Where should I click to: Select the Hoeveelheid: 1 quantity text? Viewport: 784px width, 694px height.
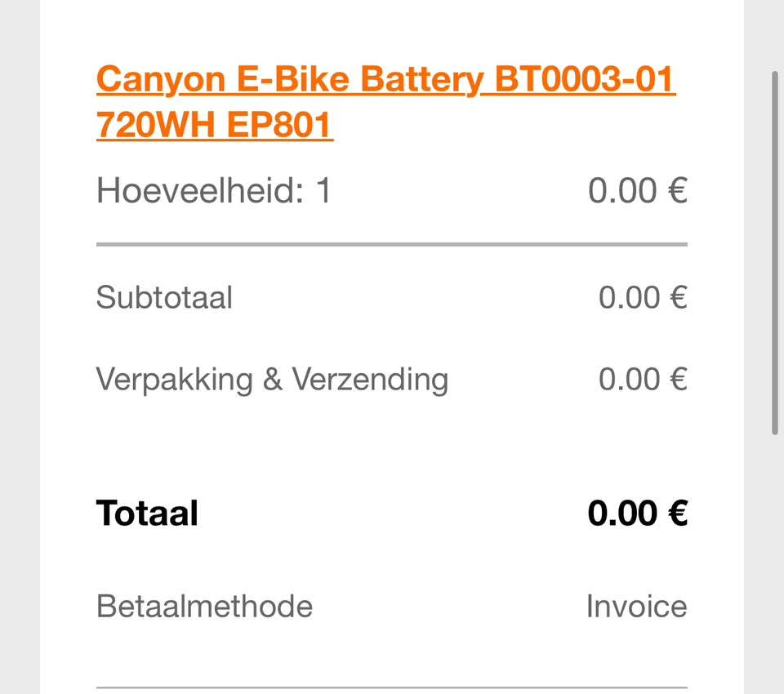click(x=214, y=190)
